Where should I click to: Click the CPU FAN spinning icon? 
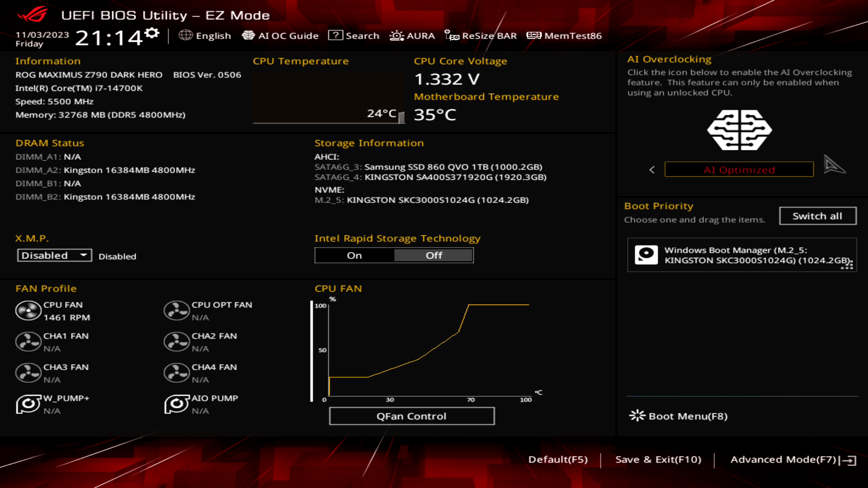pos(28,310)
